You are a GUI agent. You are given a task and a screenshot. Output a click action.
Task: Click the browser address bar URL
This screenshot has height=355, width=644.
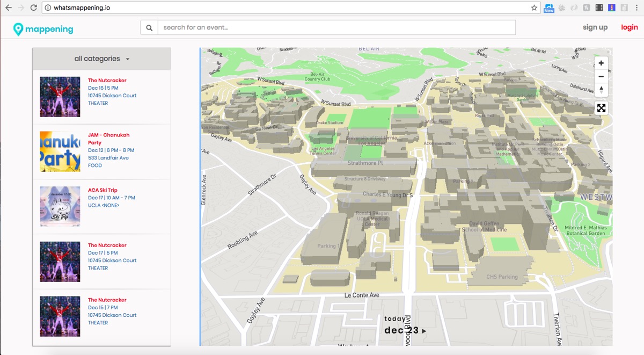82,8
